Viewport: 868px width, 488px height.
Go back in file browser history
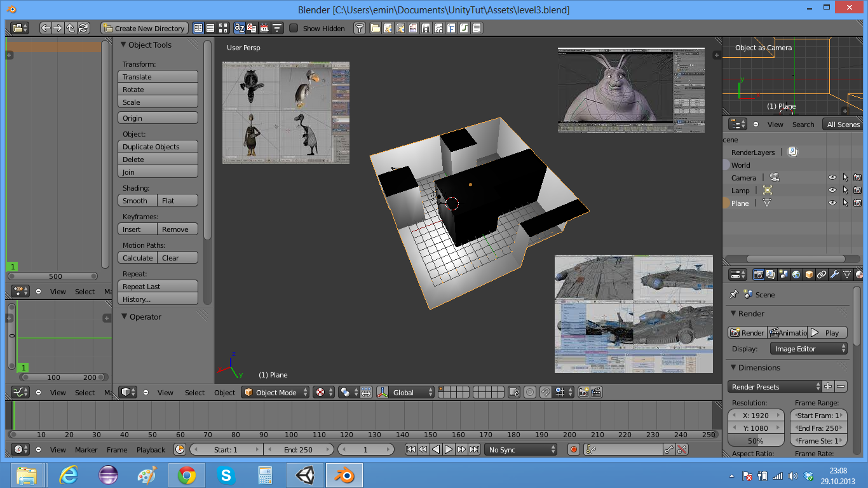point(46,28)
